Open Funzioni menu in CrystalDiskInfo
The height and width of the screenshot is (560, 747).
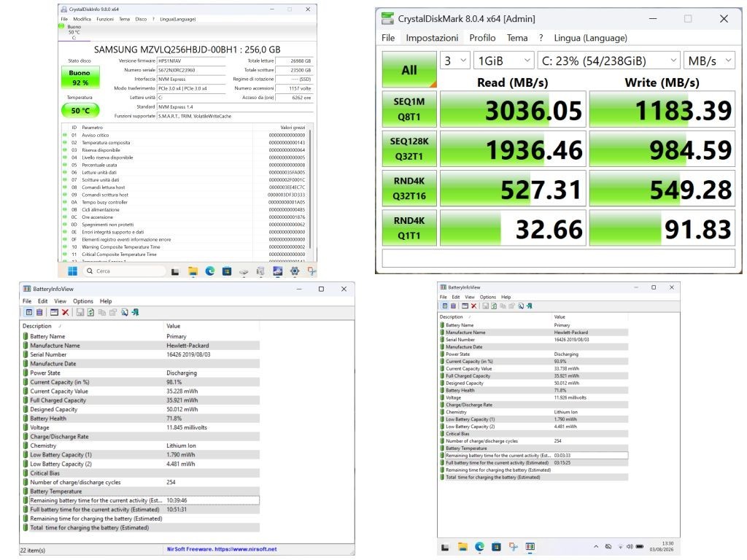105,19
